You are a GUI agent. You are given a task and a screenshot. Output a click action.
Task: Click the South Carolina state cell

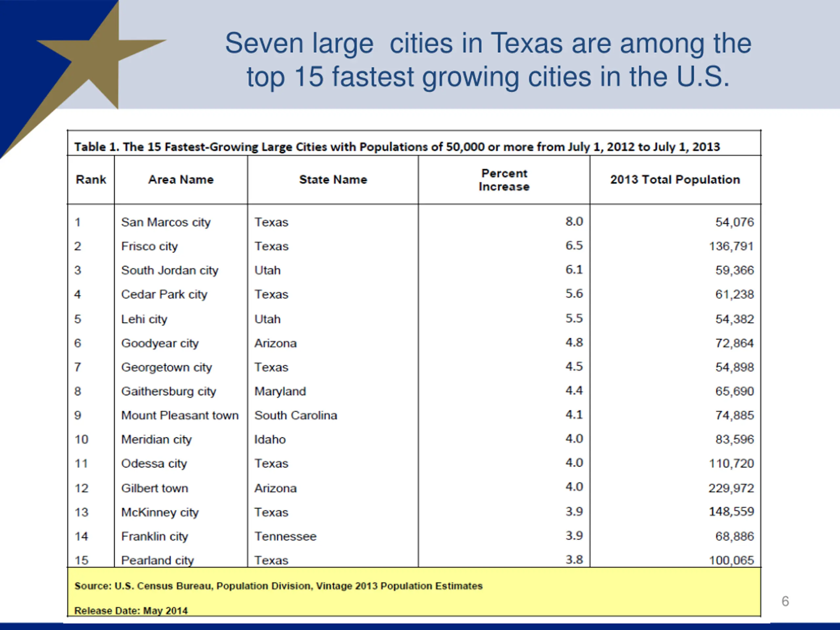[x=295, y=415]
